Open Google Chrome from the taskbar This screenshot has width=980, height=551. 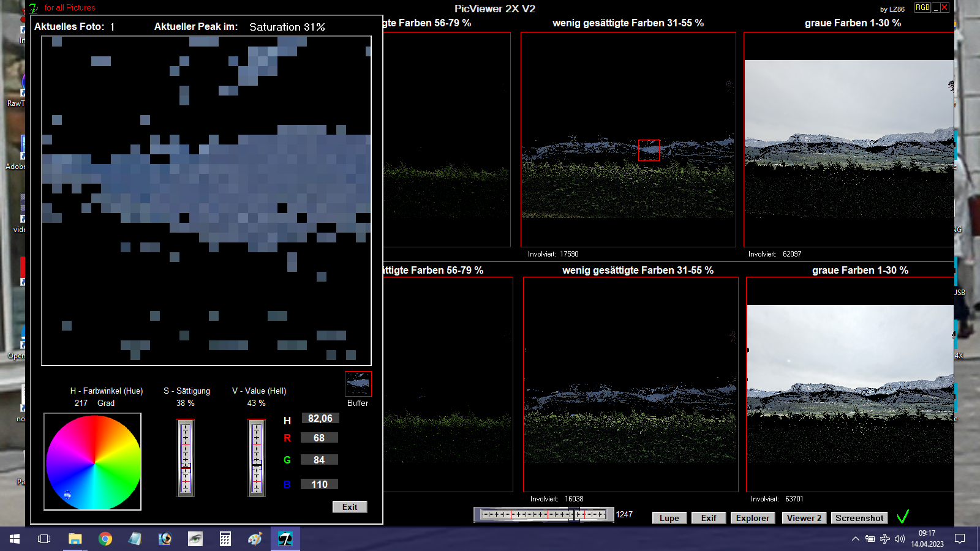[x=105, y=539]
